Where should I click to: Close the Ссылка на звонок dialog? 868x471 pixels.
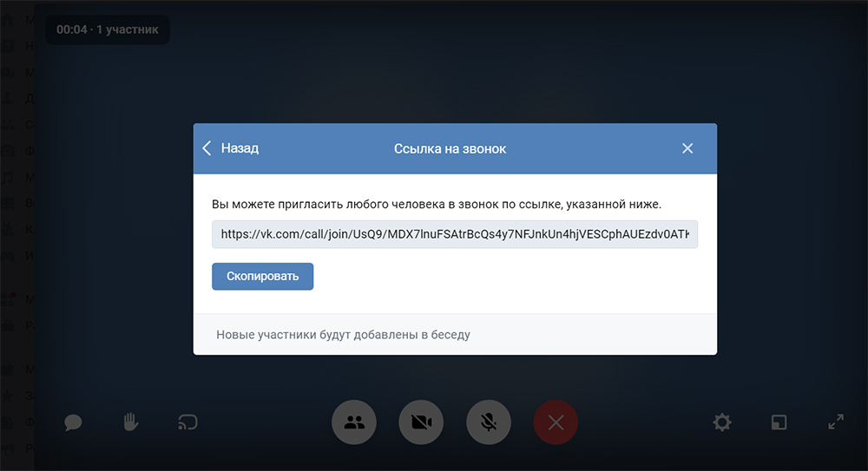tap(687, 148)
